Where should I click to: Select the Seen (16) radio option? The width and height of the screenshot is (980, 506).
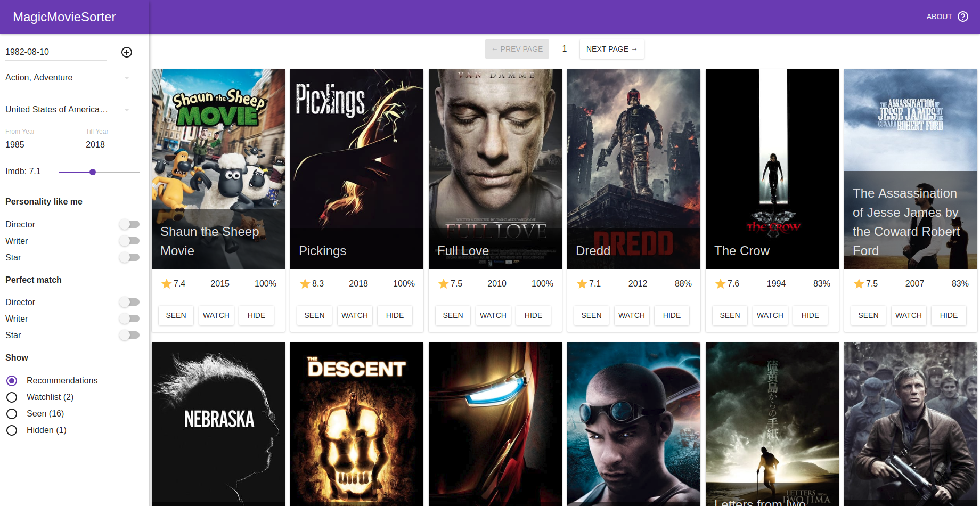tap(12, 414)
